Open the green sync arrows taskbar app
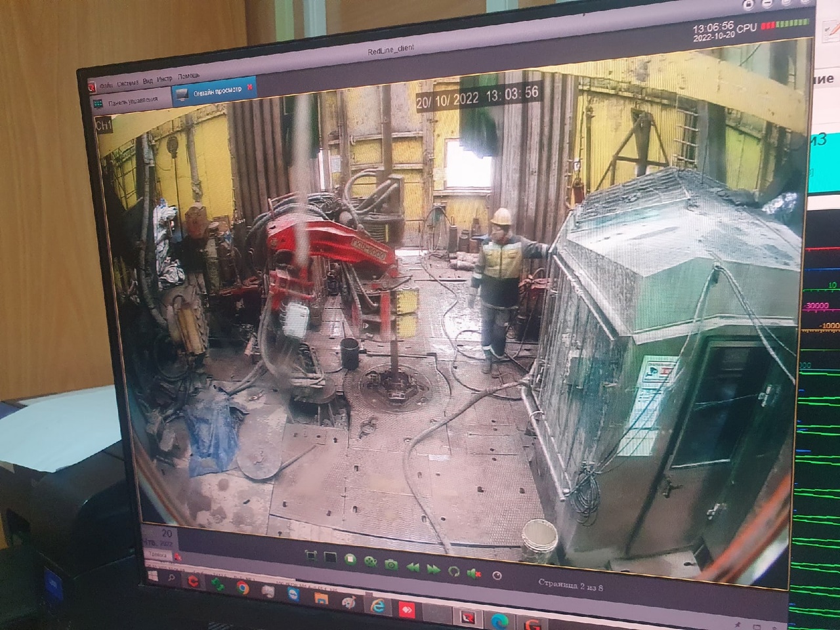 tap(218, 583)
